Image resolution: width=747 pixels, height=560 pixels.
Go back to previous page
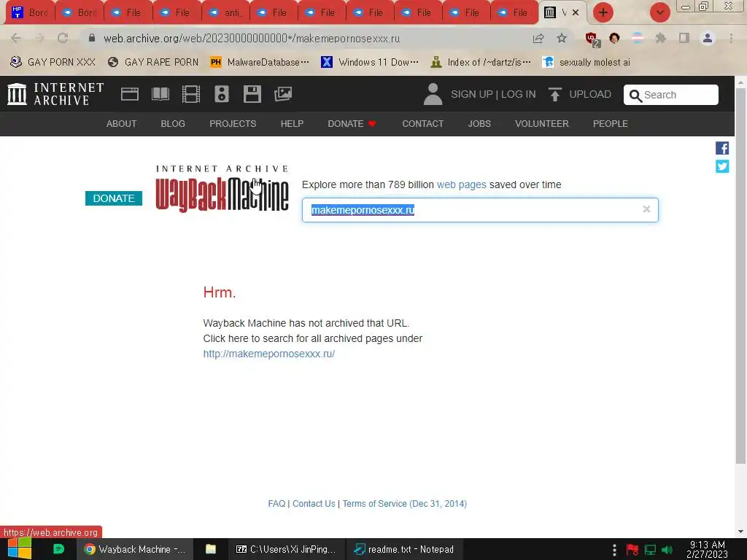click(x=16, y=38)
